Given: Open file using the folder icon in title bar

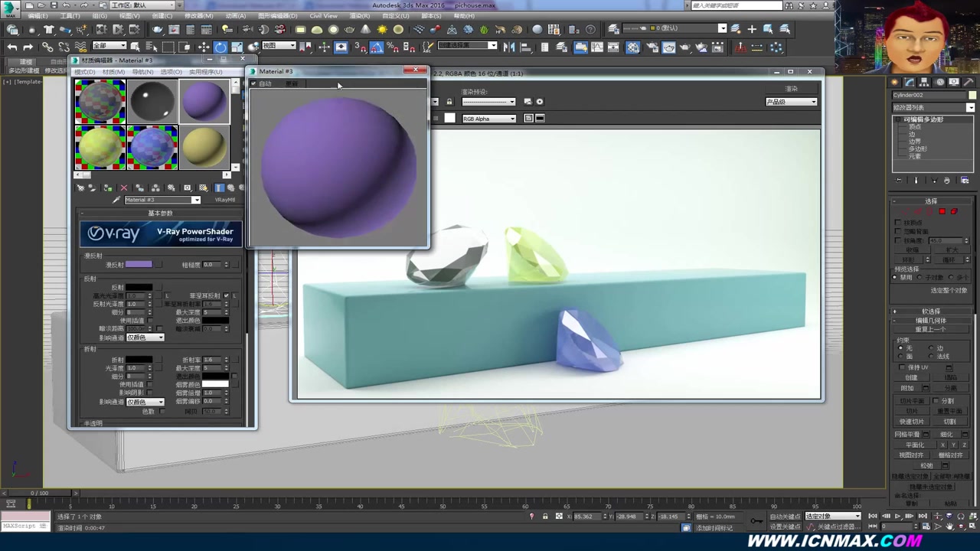Looking at the screenshot, I should coord(41,5).
